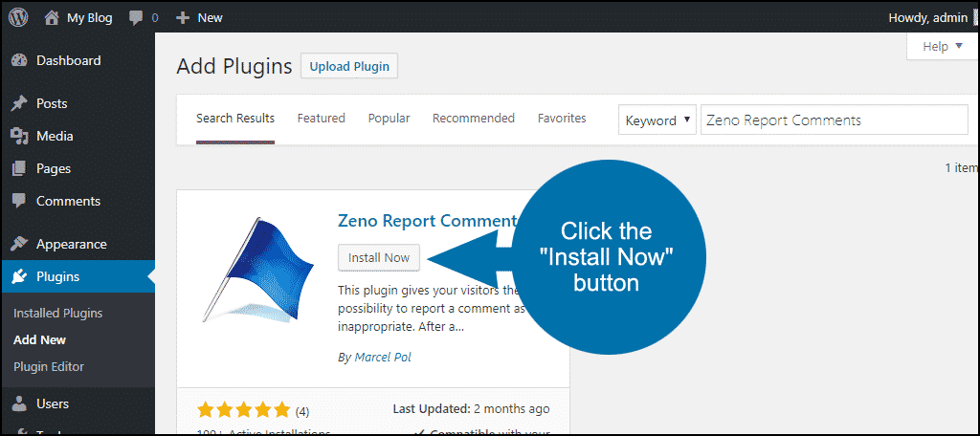The image size is (980, 436).
Task: Expand the Help dropdown tab
Action: (943, 47)
